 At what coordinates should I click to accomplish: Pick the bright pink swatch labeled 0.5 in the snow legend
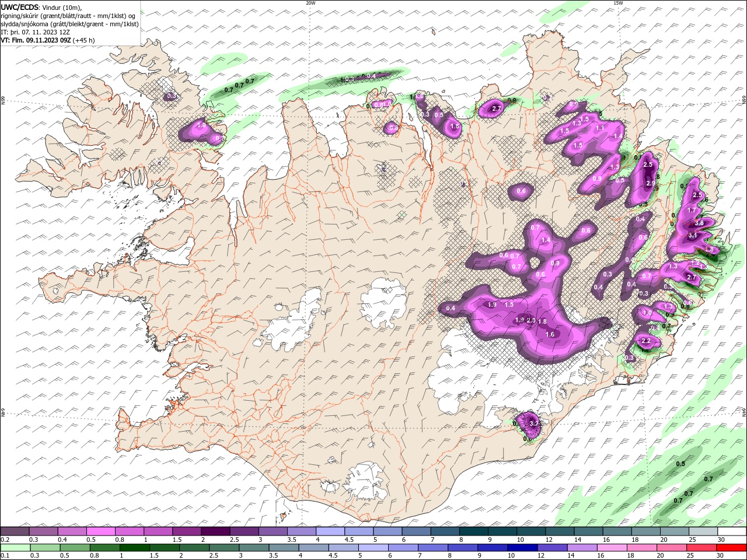(100, 531)
